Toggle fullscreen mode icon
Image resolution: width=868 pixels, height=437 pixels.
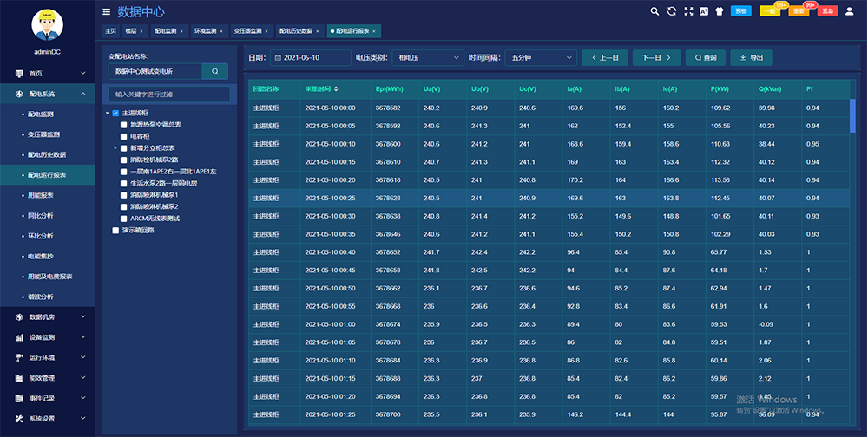click(x=687, y=11)
